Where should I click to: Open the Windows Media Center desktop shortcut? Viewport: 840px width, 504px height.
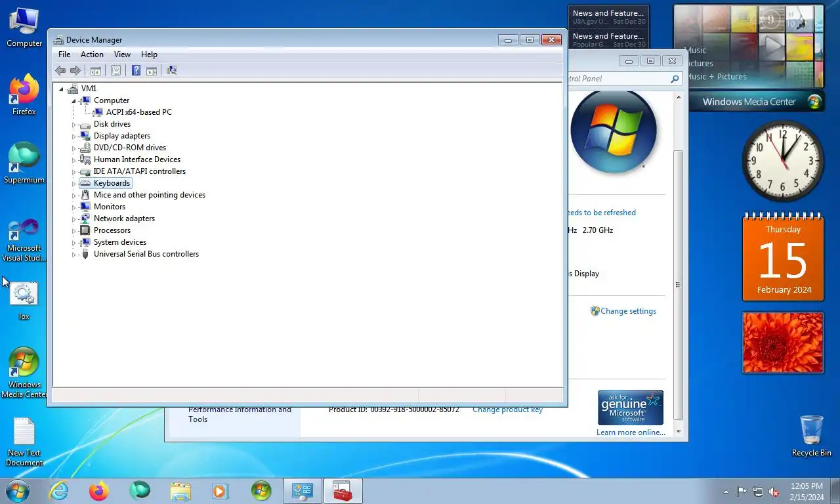click(x=24, y=373)
